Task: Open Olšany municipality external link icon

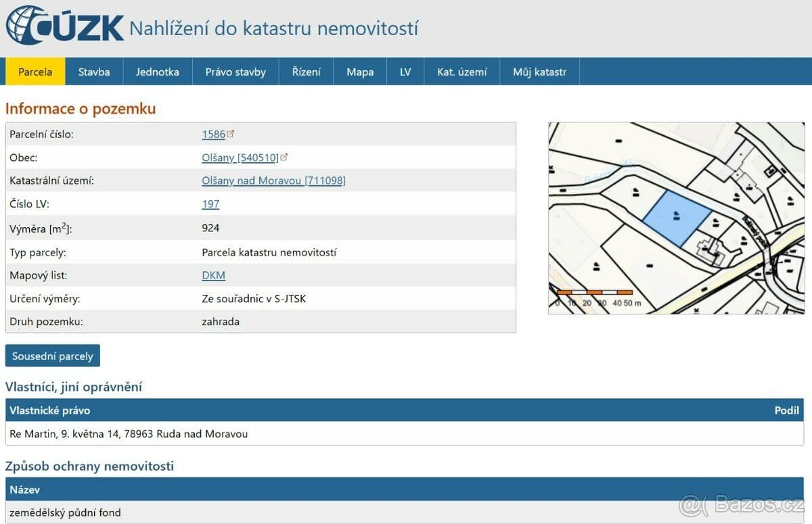Action: point(284,157)
